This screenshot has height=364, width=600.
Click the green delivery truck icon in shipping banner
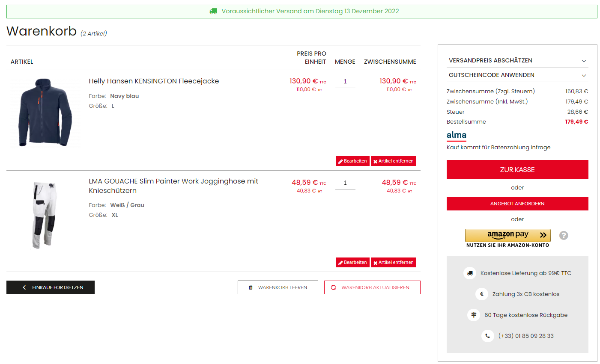pos(213,11)
